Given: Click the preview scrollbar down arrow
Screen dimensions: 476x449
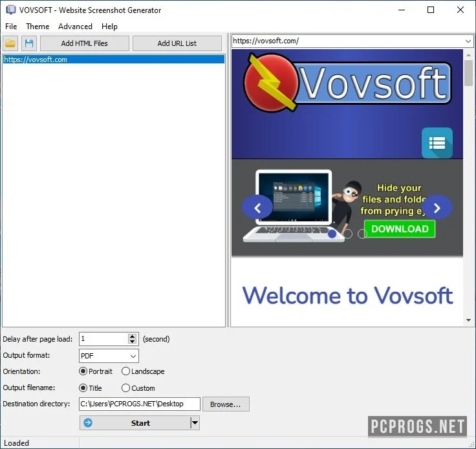Looking at the screenshot, I should coord(468,320).
